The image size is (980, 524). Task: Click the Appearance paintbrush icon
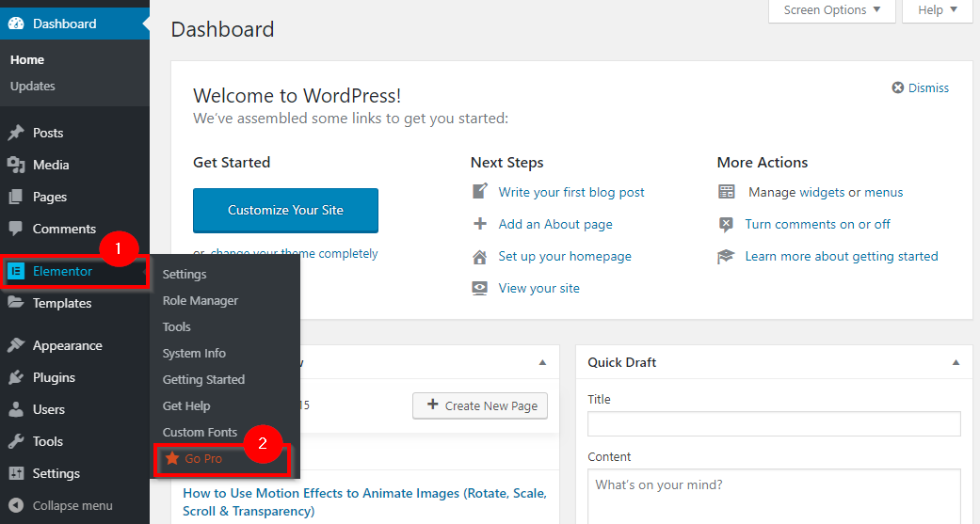click(x=16, y=345)
